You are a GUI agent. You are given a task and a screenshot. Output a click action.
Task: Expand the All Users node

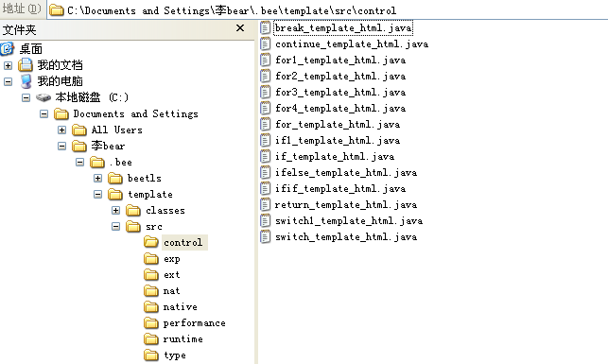point(61,130)
